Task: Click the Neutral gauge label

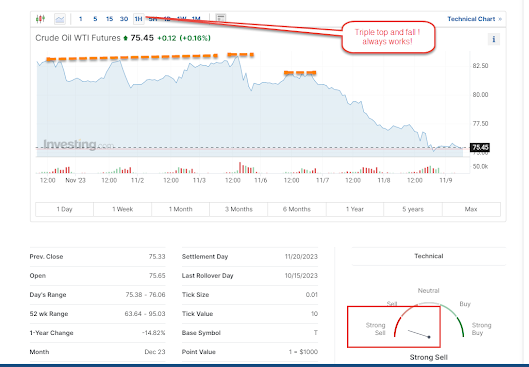Action: 428,290
